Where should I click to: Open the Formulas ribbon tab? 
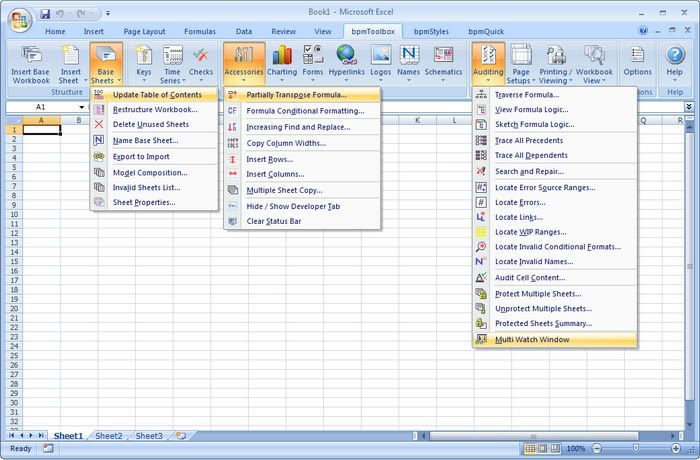tap(200, 31)
